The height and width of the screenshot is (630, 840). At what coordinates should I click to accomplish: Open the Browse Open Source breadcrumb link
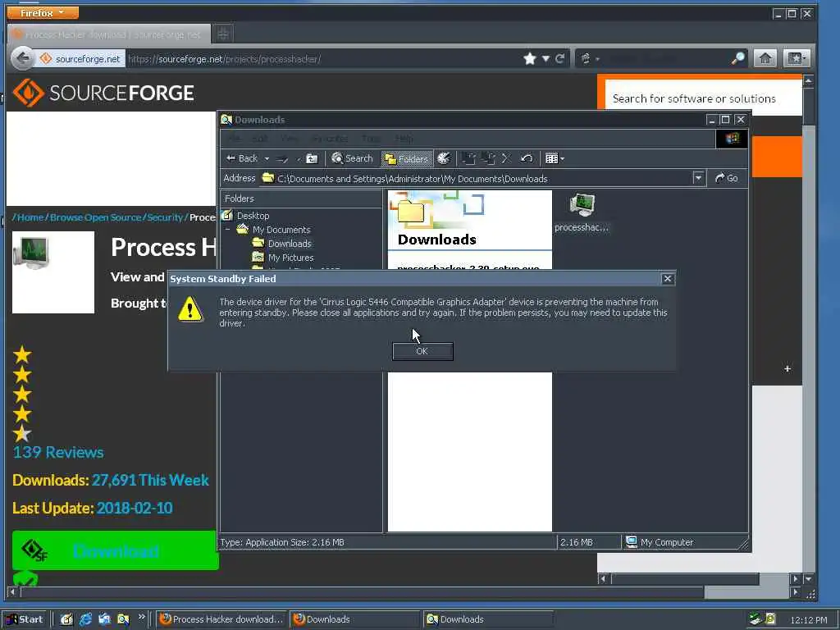coord(96,217)
